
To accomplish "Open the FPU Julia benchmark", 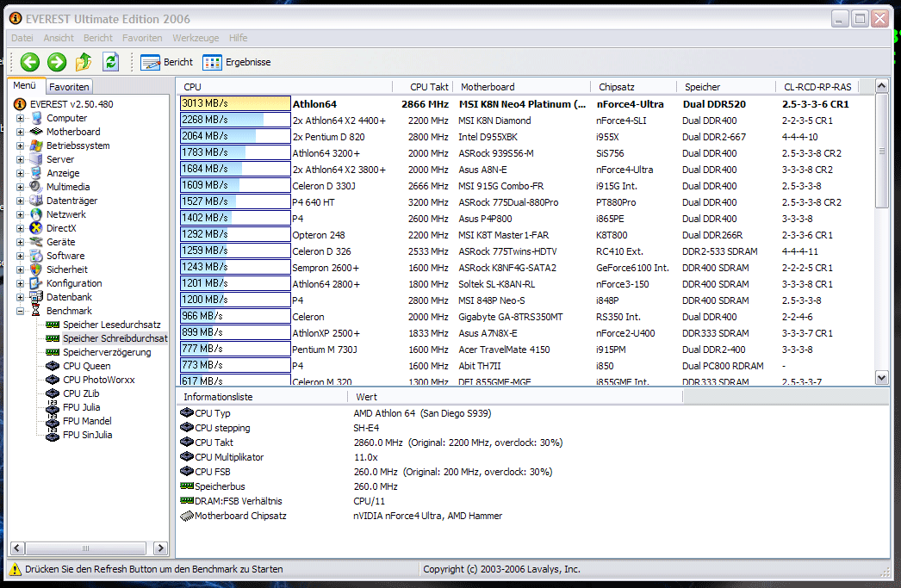I will (x=82, y=407).
